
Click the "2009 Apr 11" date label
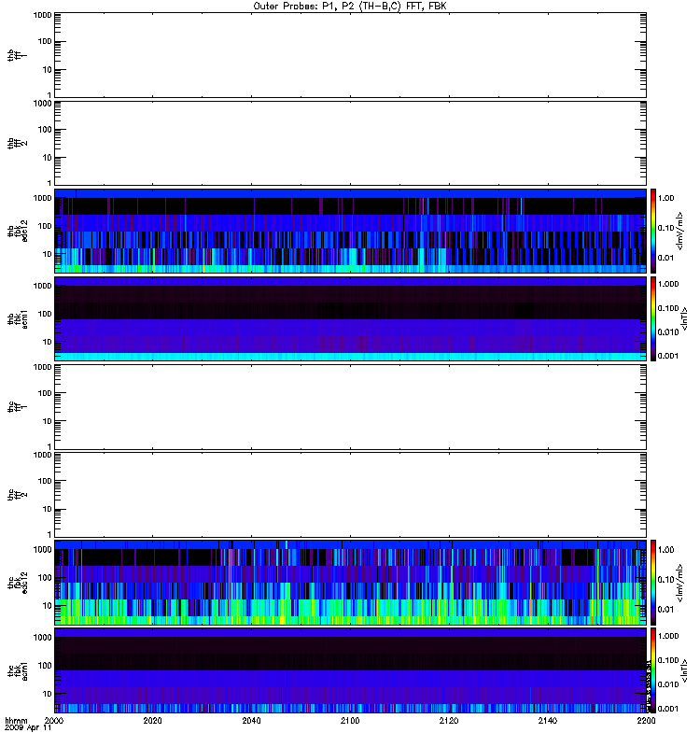tap(28, 728)
